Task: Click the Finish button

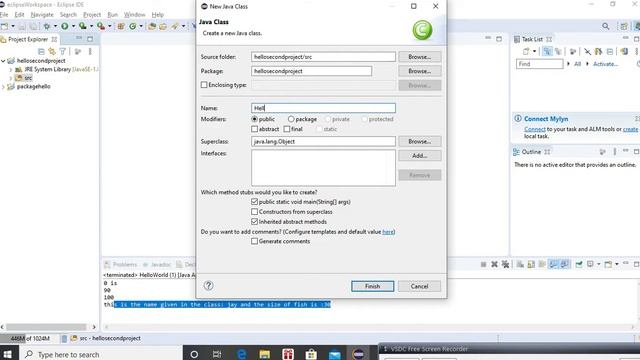Action: (x=373, y=286)
